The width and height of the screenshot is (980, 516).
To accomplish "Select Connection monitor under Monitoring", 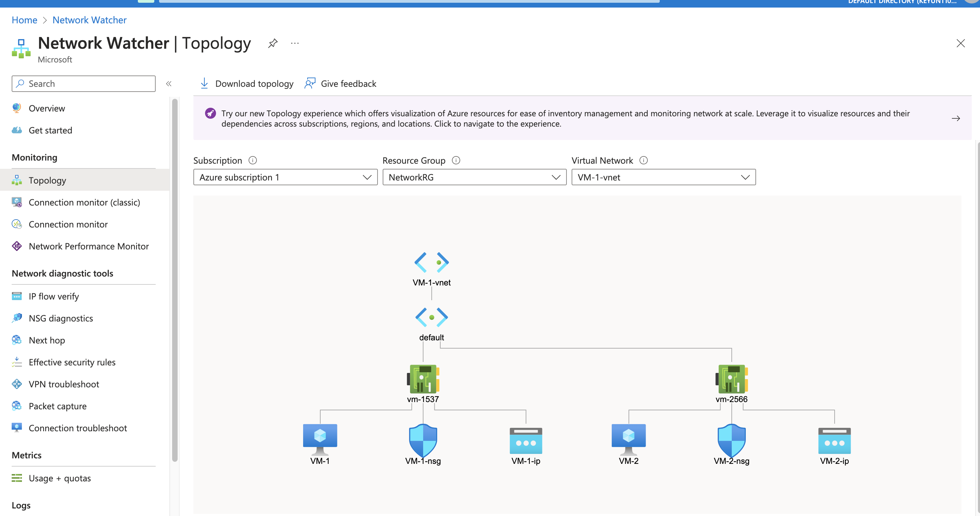I will click(68, 224).
